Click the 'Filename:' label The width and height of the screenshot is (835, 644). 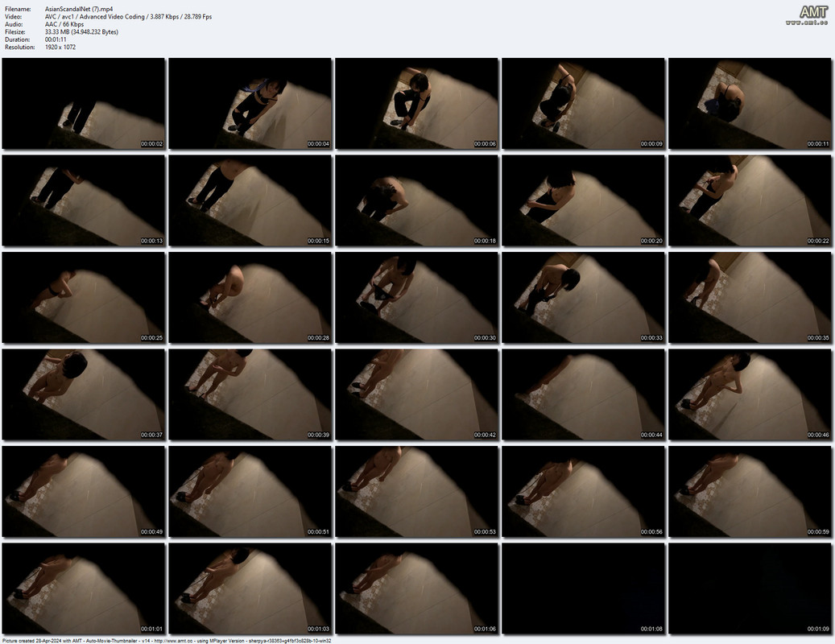(x=18, y=9)
